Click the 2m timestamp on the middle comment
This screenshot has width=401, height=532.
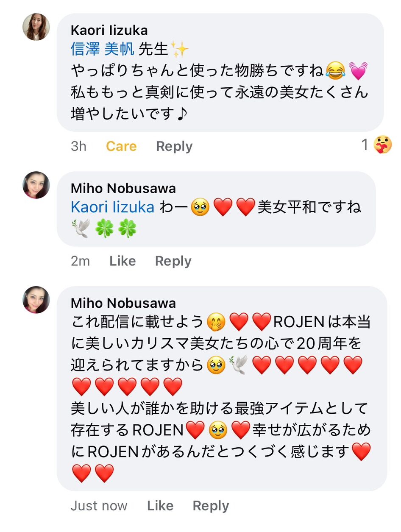pos(81,261)
